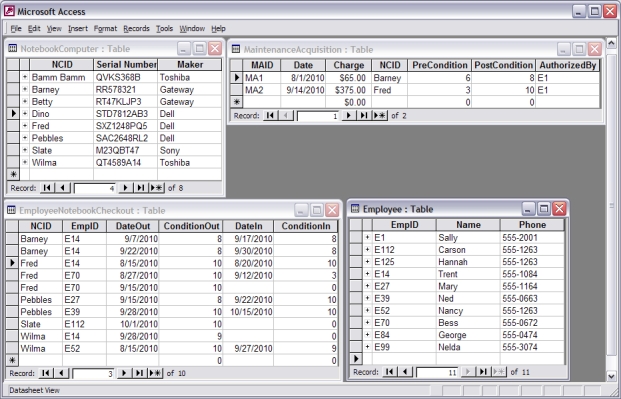
Task: Click the Sony maker cell
Action: coord(190,151)
